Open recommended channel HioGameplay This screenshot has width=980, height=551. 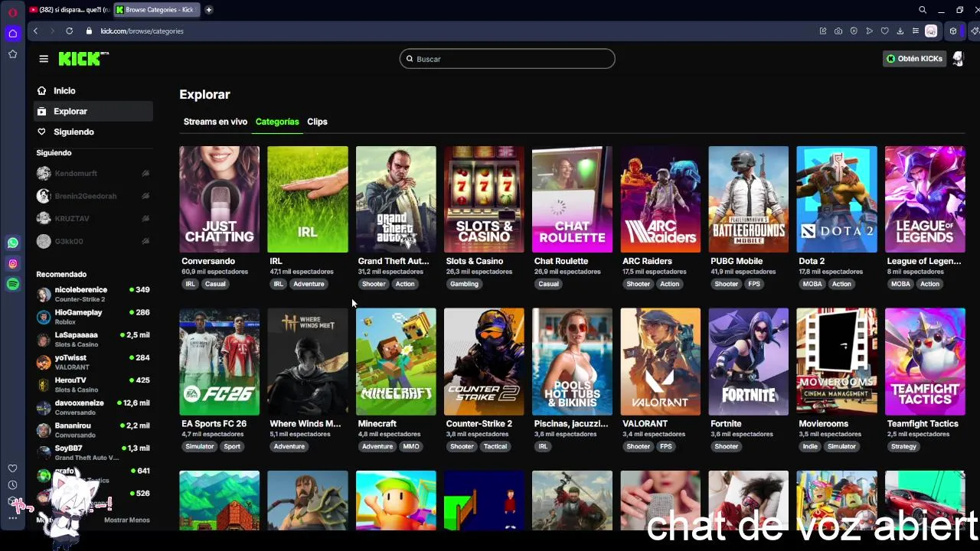click(93, 317)
